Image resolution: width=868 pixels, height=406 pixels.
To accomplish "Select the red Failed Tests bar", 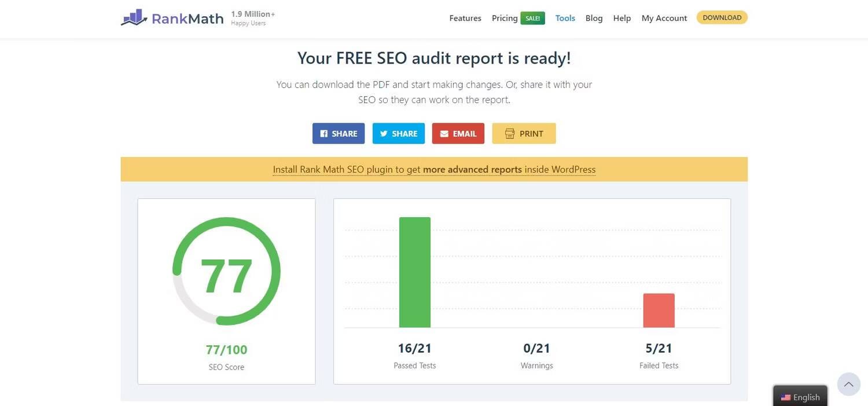I will coord(659,310).
